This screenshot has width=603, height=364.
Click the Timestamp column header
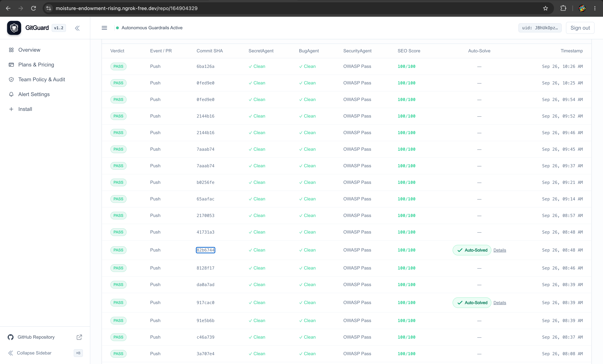pyautogui.click(x=571, y=51)
